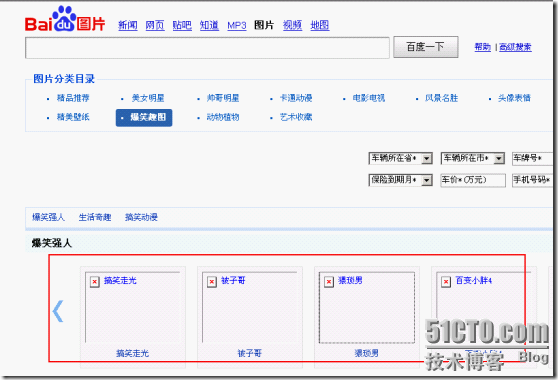Click the Baidu 图片 logo
This screenshot has width=558, height=380.
(x=65, y=19)
